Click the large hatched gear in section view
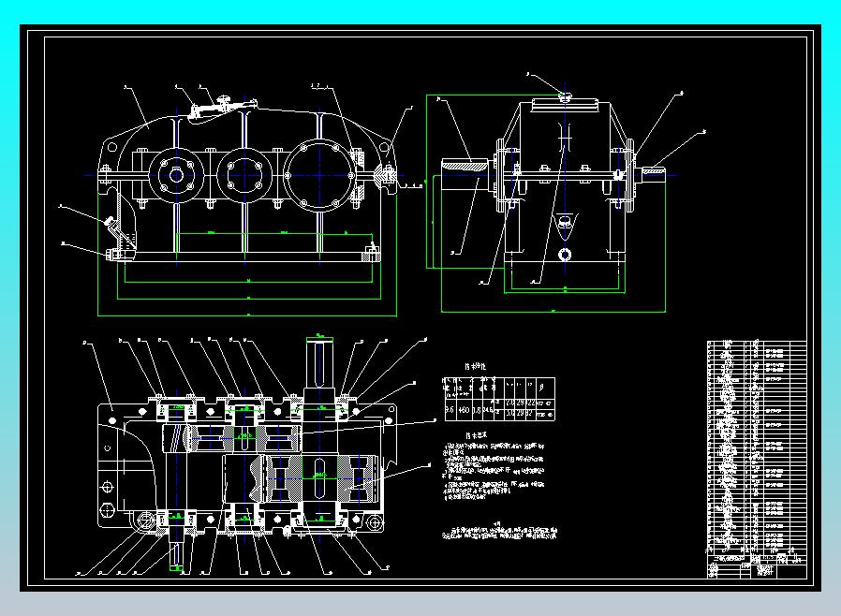Viewport: 841px width, 616px height. point(320,478)
